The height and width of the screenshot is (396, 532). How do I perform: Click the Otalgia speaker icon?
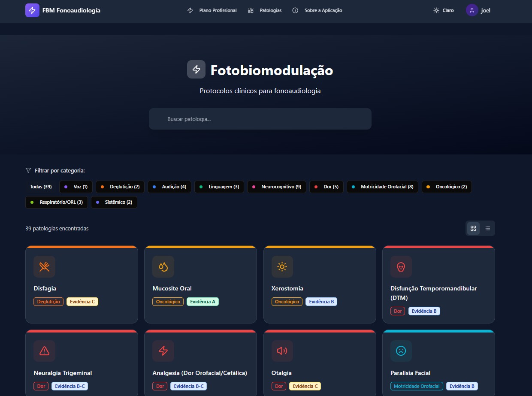click(x=282, y=351)
